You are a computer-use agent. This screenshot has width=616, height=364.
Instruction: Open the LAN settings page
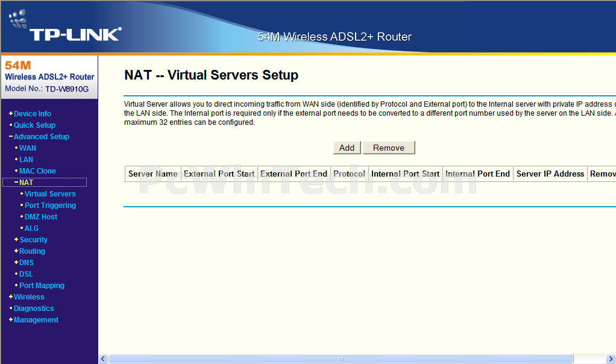tap(26, 160)
